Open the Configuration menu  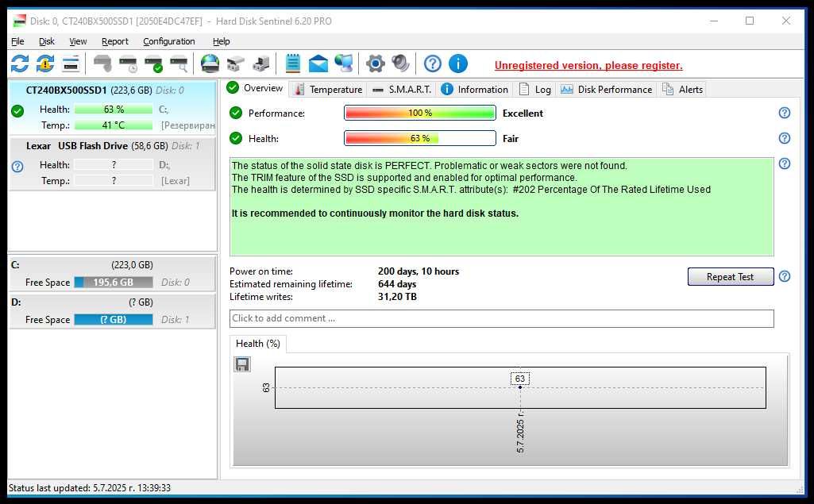click(x=168, y=41)
